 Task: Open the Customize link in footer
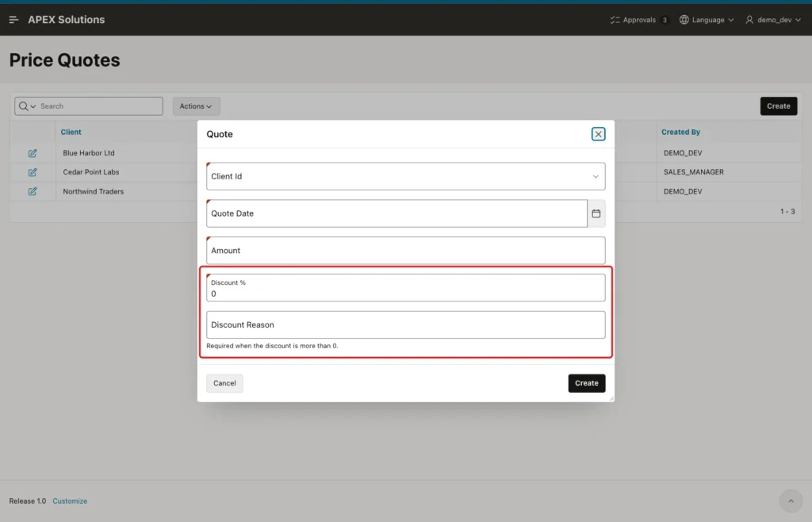(70, 501)
